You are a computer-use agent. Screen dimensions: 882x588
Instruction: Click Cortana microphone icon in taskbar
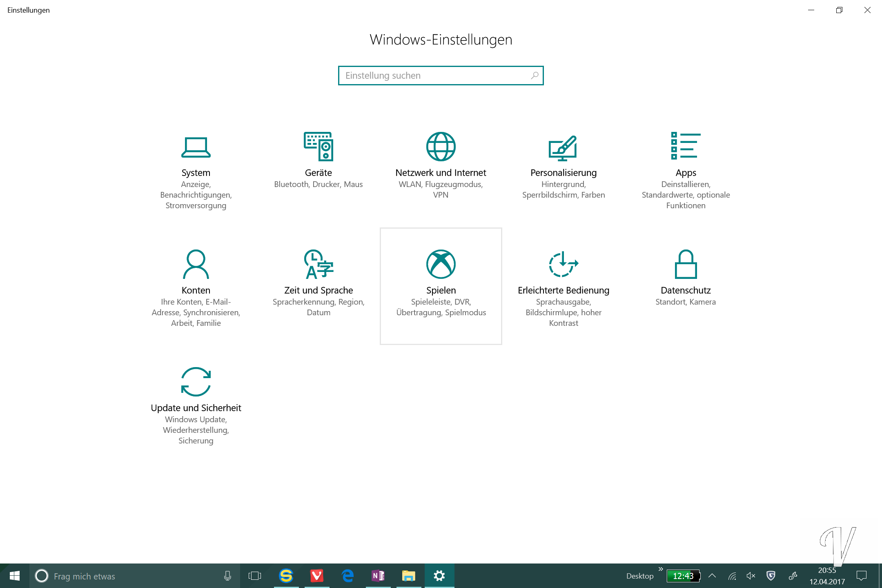click(227, 576)
